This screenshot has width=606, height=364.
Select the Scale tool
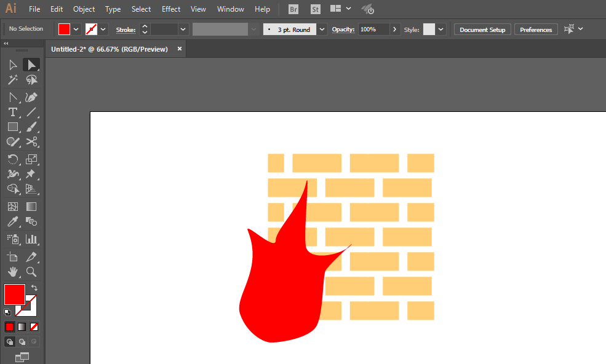point(31,159)
